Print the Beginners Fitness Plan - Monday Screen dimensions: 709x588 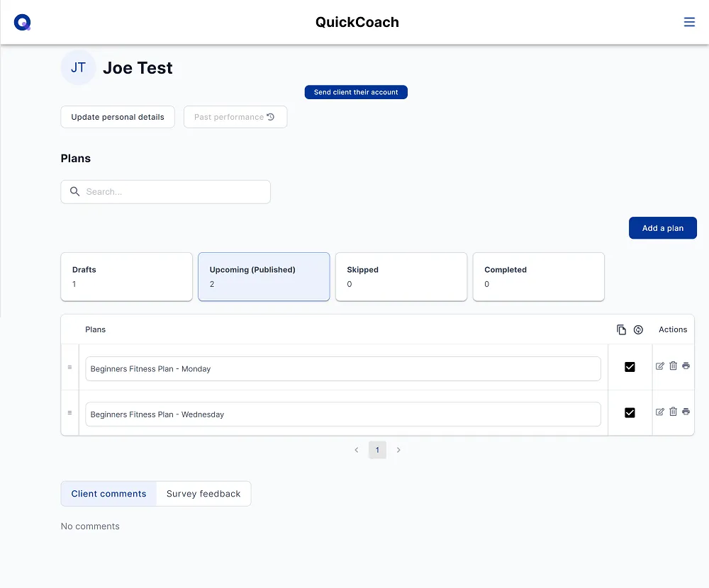[686, 366]
